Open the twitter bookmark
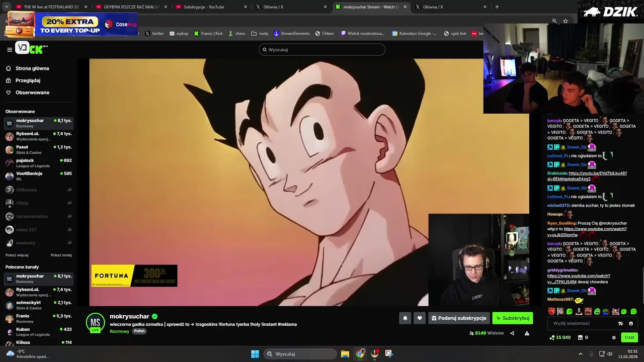Viewport: 644px width, 362px height. pos(154,34)
